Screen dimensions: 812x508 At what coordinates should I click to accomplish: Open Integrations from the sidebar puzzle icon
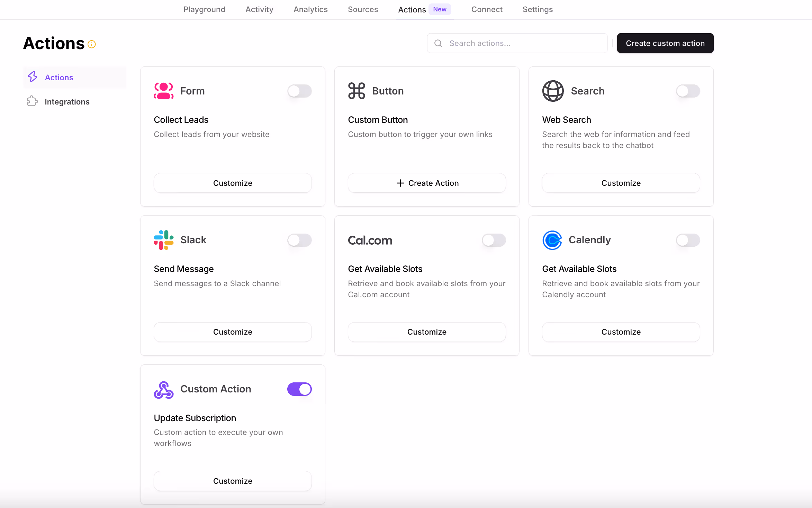[32, 101]
